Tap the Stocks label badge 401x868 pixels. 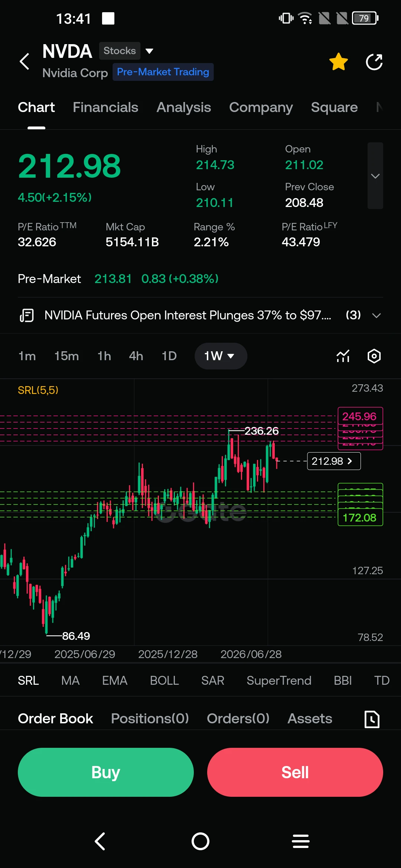(120, 51)
